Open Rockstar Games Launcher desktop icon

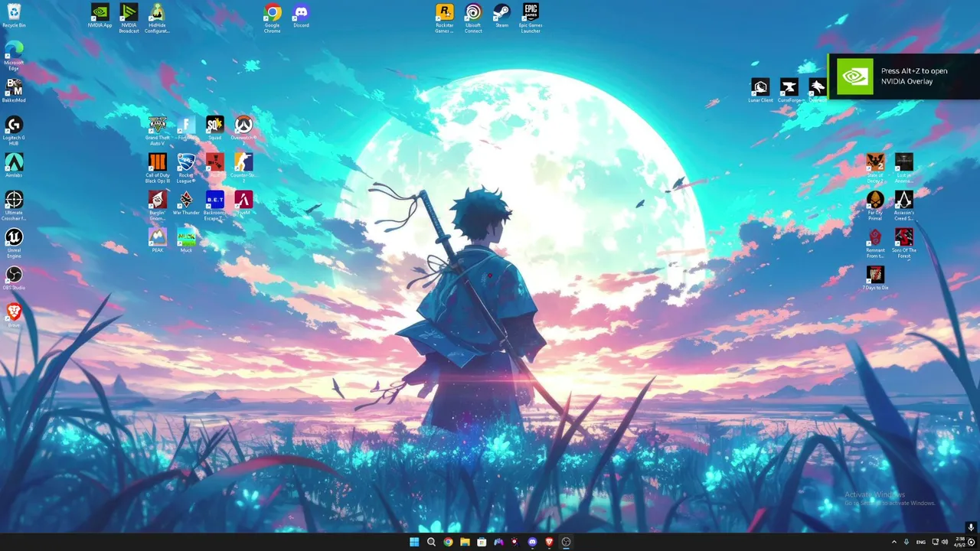pos(444,18)
